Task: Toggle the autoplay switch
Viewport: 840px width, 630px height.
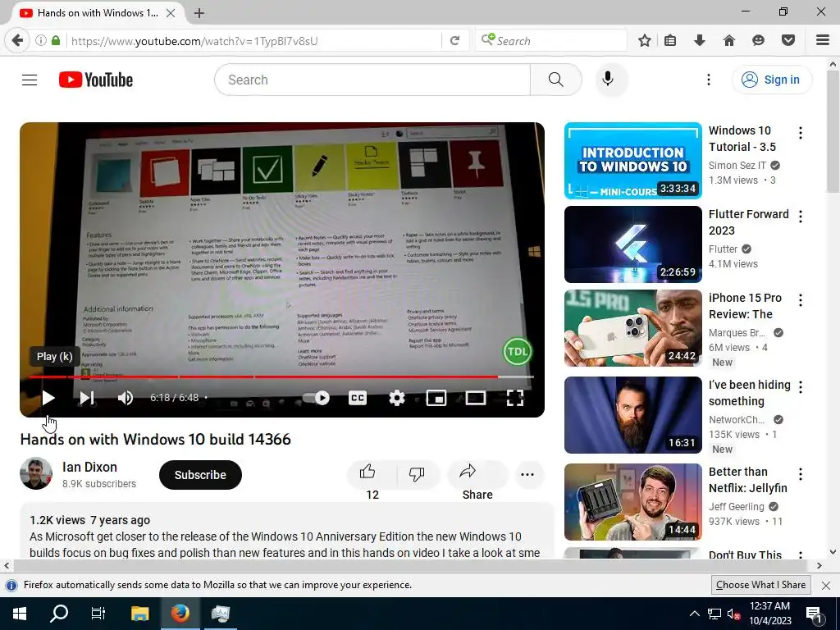Action: tap(316, 398)
